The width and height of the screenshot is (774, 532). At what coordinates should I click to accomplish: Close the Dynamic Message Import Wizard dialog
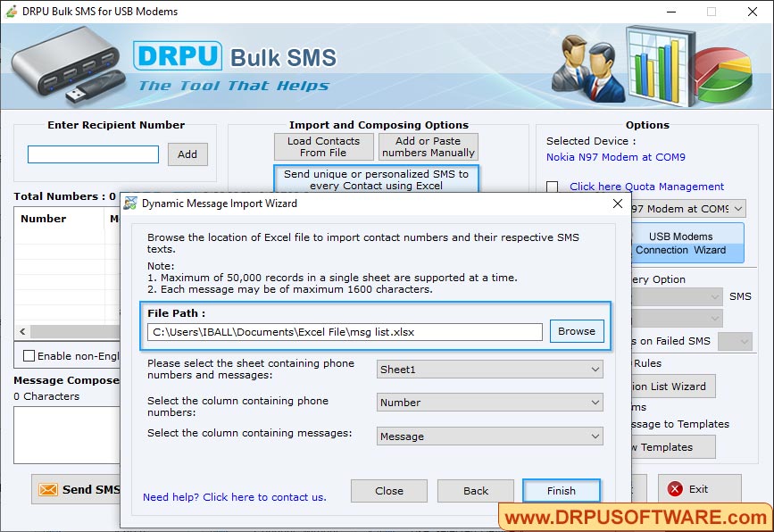pyautogui.click(x=618, y=204)
